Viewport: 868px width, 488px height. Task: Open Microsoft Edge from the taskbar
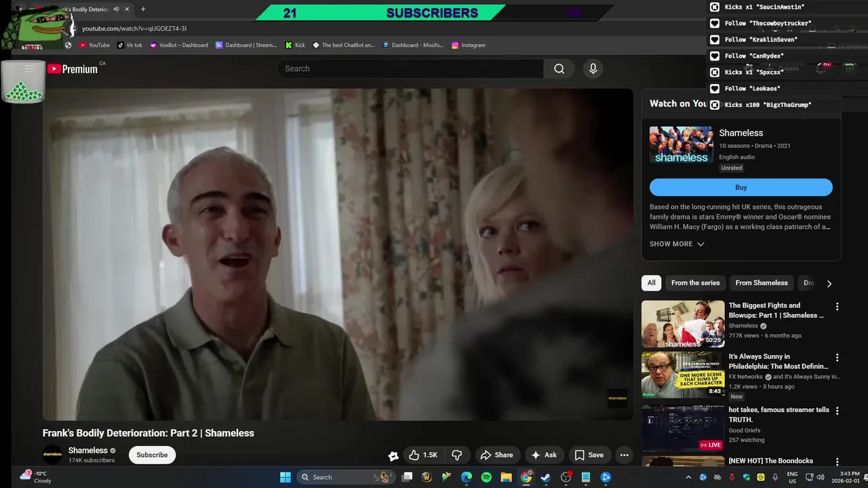pyautogui.click(x=467, y=477)
